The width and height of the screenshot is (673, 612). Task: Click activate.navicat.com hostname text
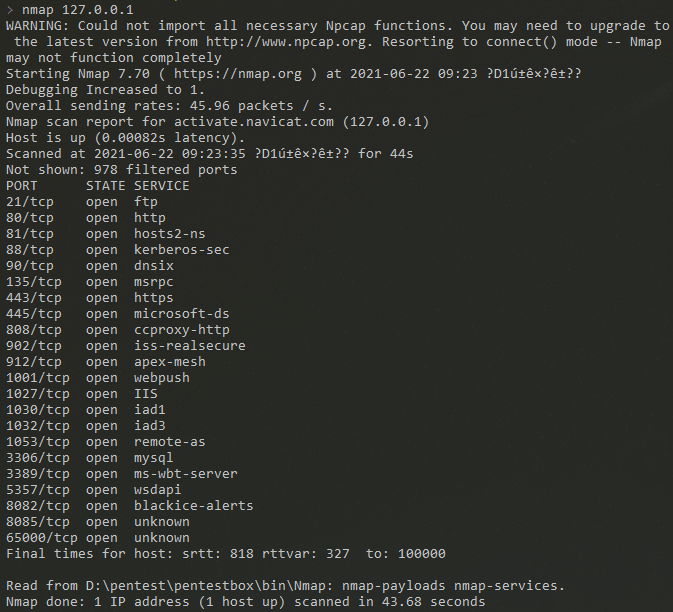[x=254, y=122]
